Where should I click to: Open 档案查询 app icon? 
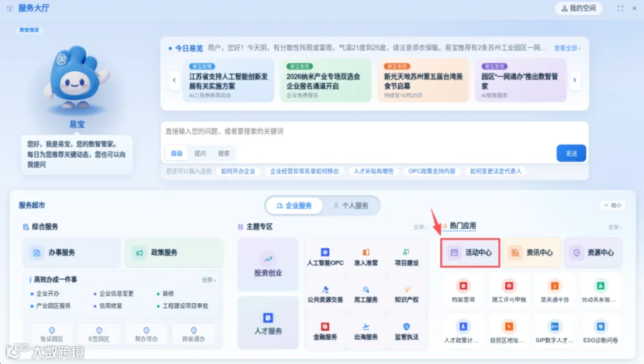(x=463, y=286)
